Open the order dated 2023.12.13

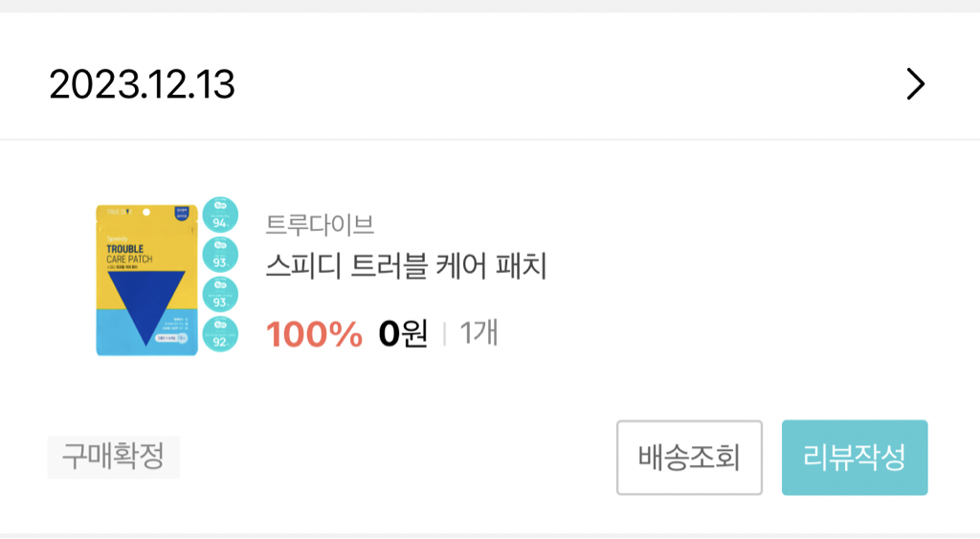coord(142,85)
